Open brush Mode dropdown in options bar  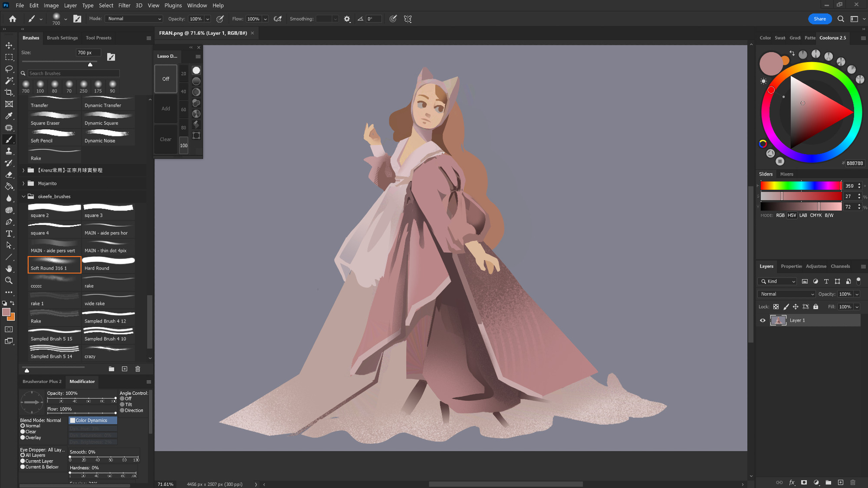tap(135, 19)
